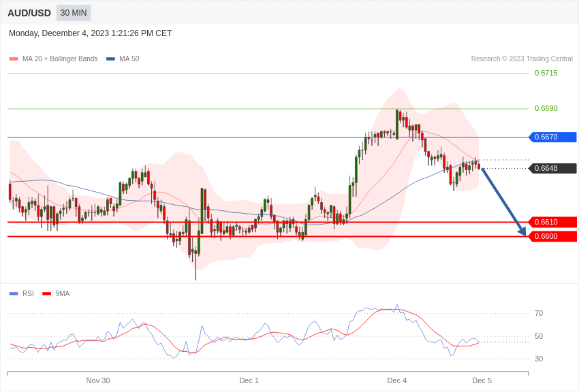The image size is (579, 392).
Task: Click the RSI 70 axis label
Action: [x=539, y=313]
